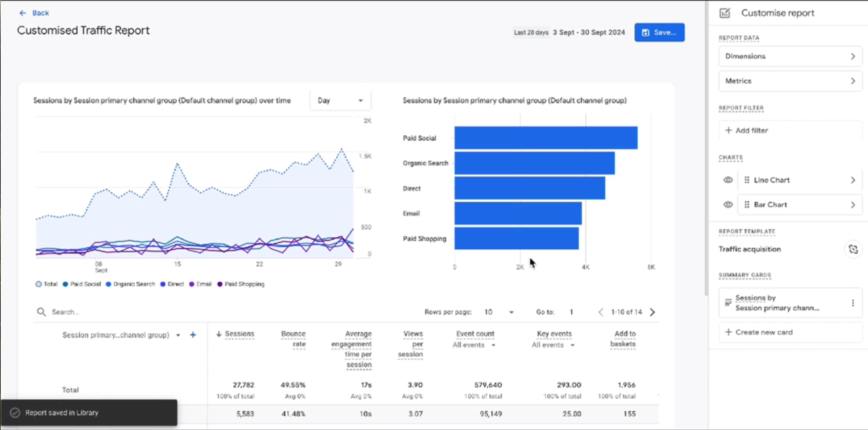Open the Day granularity dropdown

tap(340, 101)
